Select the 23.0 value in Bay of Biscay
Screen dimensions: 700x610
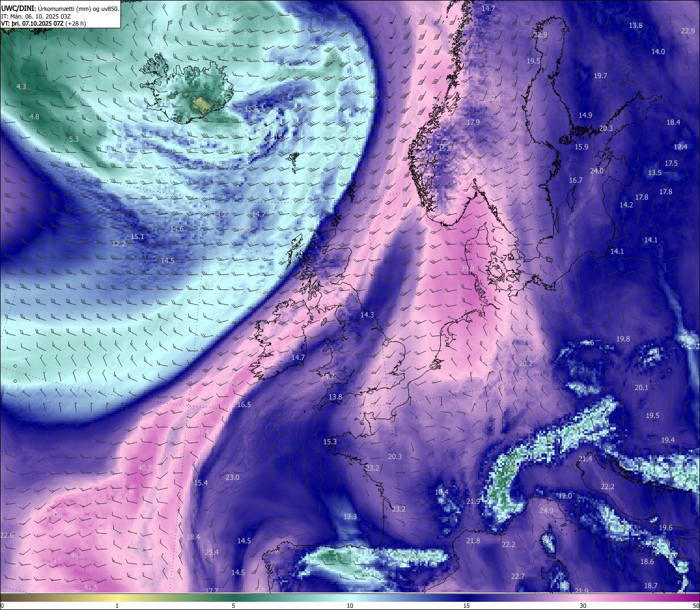tap(232, 477)
